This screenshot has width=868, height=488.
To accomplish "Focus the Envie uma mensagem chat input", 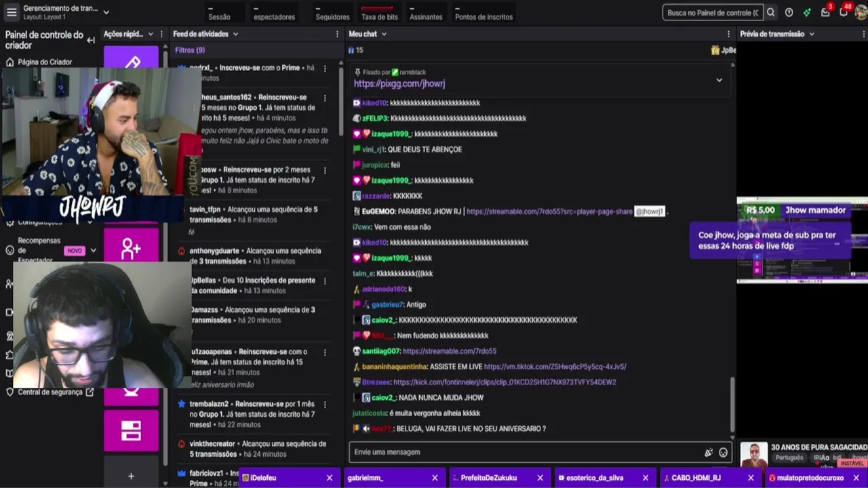I will point(527,452).
